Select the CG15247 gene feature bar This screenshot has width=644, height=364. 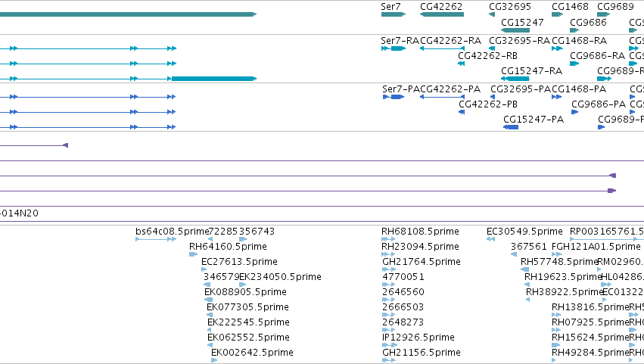pos(515,30)
